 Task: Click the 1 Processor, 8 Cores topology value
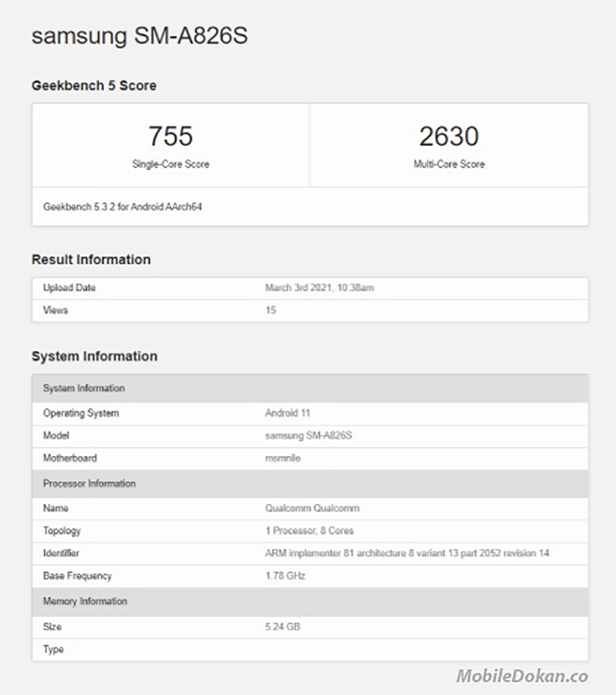tap(309, 531)
